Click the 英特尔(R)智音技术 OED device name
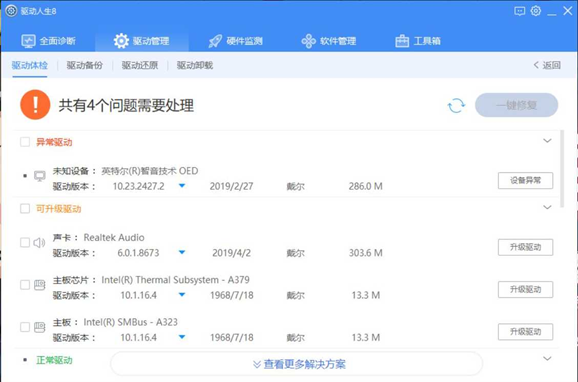 (x=150, y=171)
